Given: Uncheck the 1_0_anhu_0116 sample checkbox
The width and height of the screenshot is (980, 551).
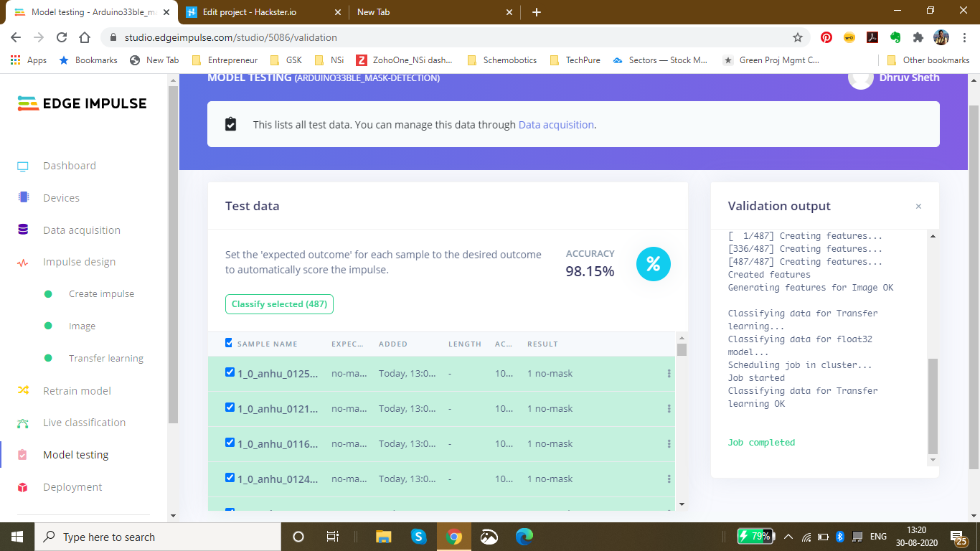Looking at the screenshot, I should (230, 443).
